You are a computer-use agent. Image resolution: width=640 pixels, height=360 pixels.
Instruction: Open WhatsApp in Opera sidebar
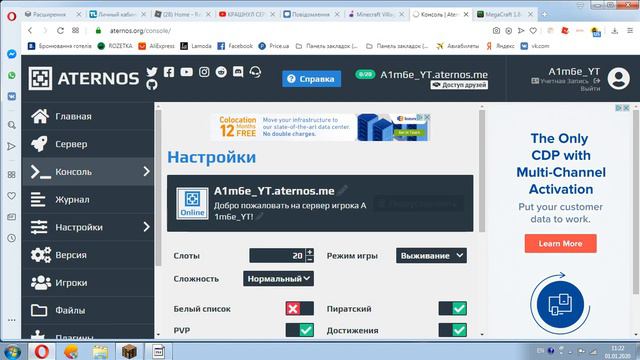(11, 75)
